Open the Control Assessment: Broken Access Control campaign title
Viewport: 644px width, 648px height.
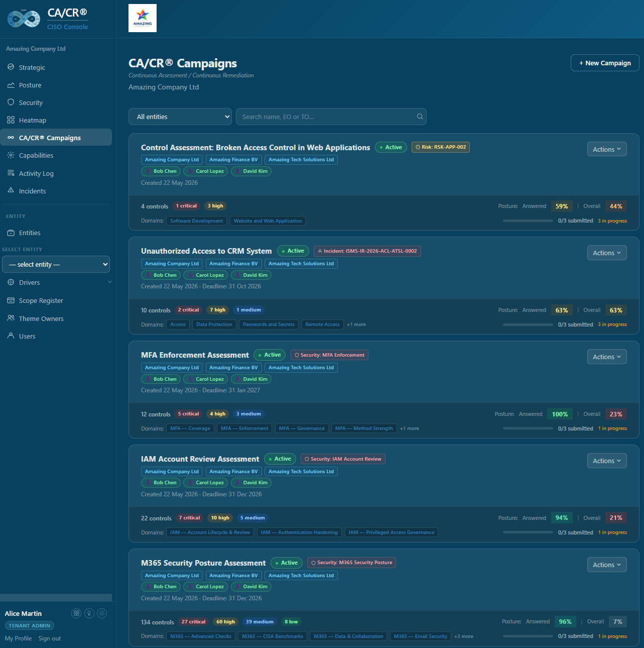pyautogui.click(x=255, y=147)
